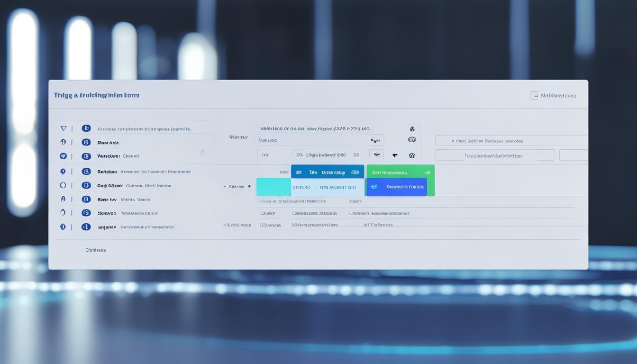
Task: Select the light blue DIßID/IO tab
Action: tap(328, 187)
